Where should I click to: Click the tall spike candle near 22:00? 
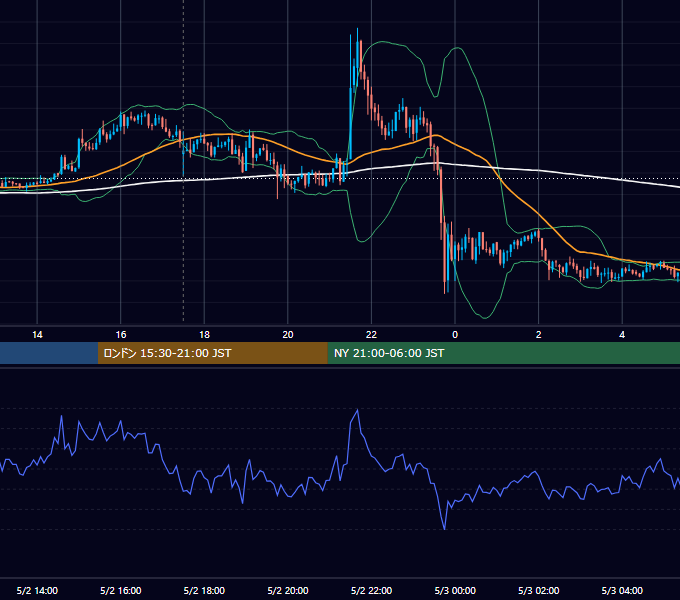click(350, 98)
